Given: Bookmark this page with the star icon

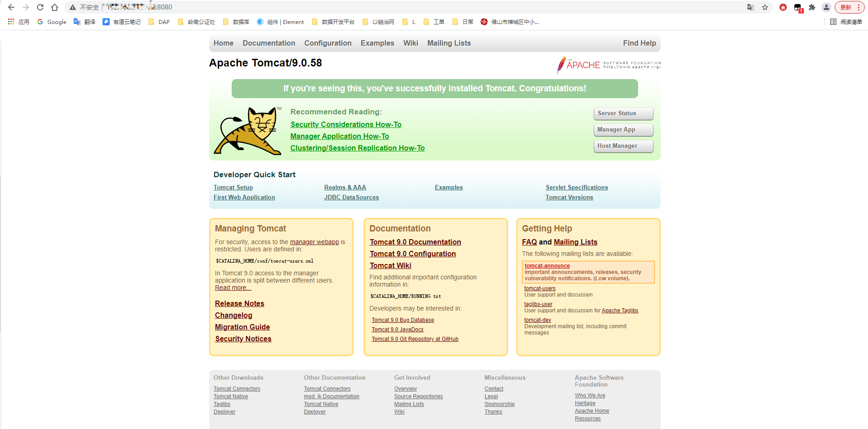Looking at the screenshot, I should (x=765, y=7).
